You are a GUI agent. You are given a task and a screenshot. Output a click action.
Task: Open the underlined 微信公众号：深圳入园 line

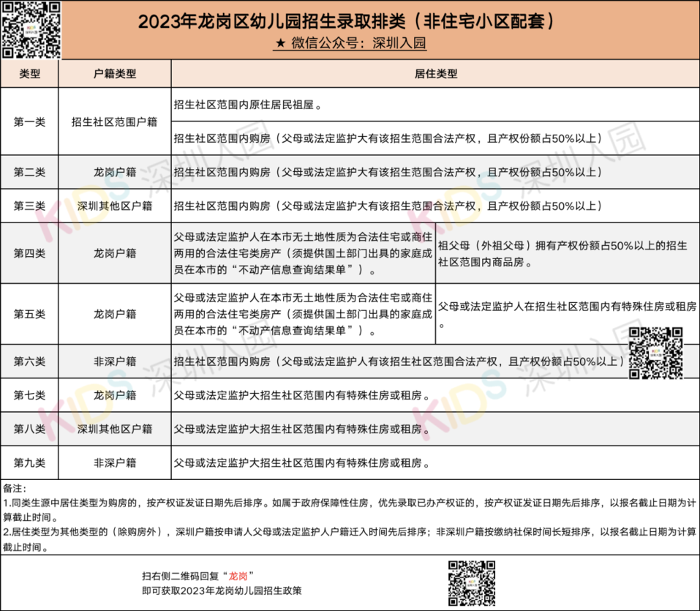click(x=350, y=43)
